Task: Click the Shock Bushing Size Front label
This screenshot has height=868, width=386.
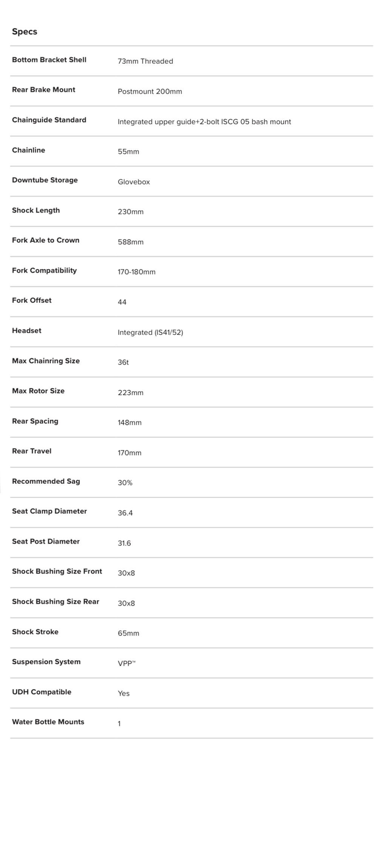Action: pyautogui.click(x=57, y=571)
